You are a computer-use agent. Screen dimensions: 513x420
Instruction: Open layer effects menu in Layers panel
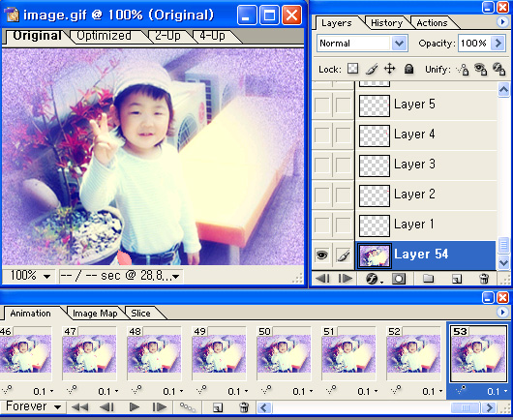point(373,279)
